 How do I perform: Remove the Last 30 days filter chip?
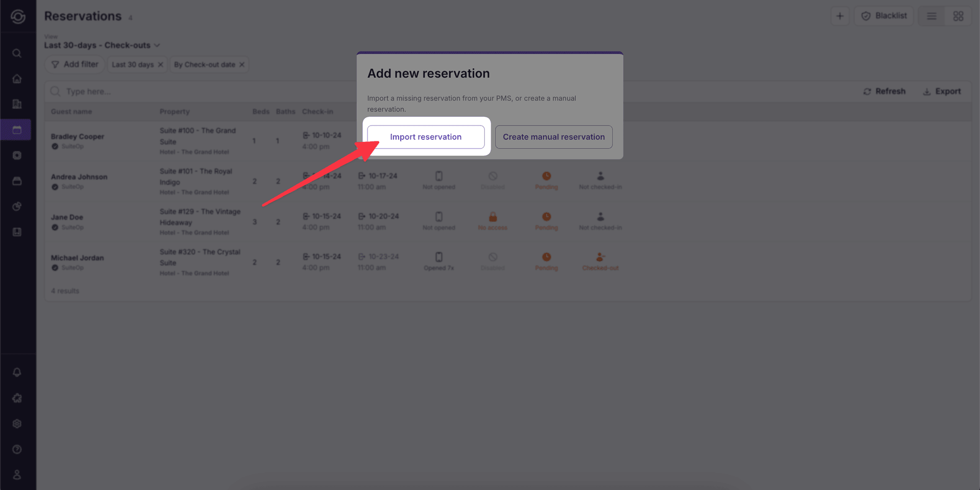click(161, 64)
